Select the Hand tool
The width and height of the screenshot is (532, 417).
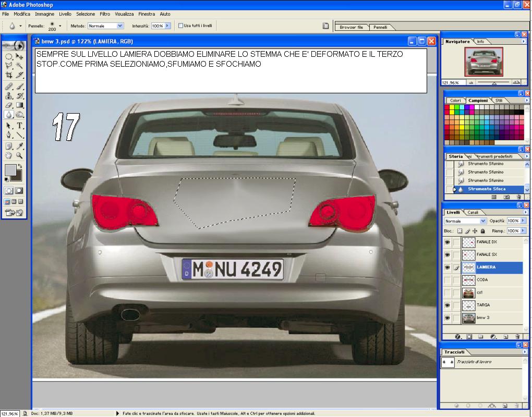pyautogui.click(x=9, y=155)
